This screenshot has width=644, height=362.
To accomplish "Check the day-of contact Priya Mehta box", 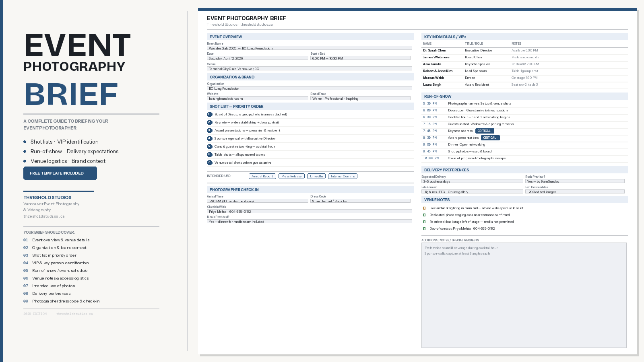I will [x=424, y=229].
